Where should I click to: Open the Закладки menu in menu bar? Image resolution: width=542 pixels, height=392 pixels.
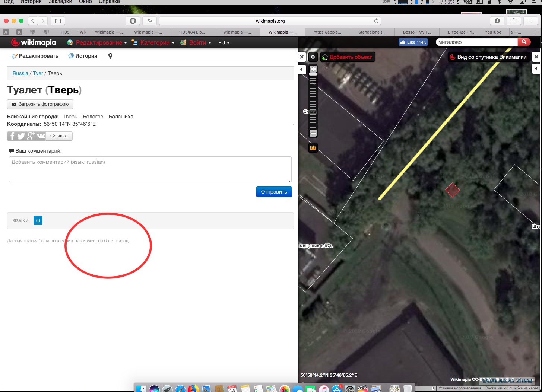click(60, 2)
